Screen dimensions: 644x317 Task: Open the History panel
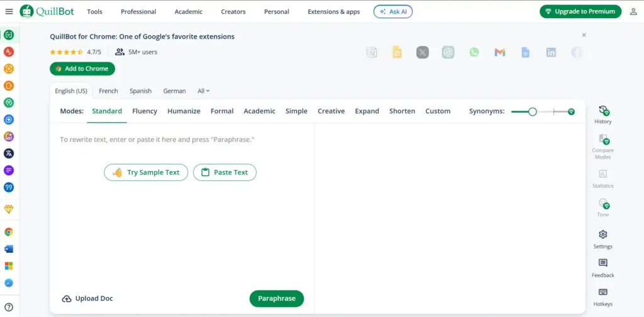(x=602, y=114)
